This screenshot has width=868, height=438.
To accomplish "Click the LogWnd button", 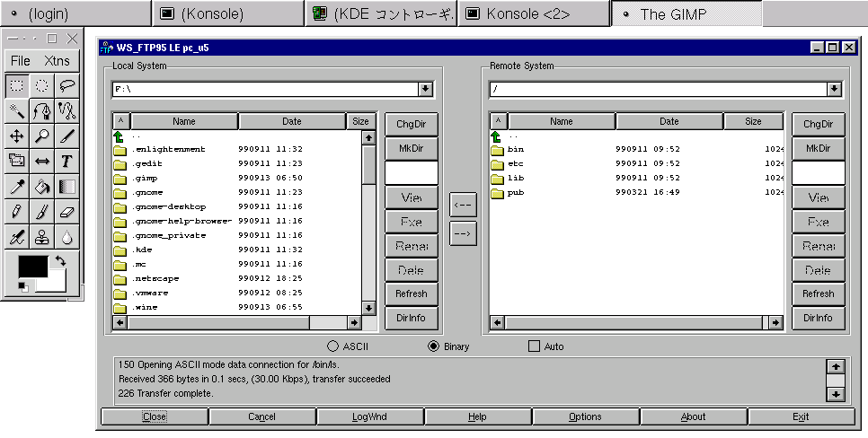I will (x=370, y=417).
